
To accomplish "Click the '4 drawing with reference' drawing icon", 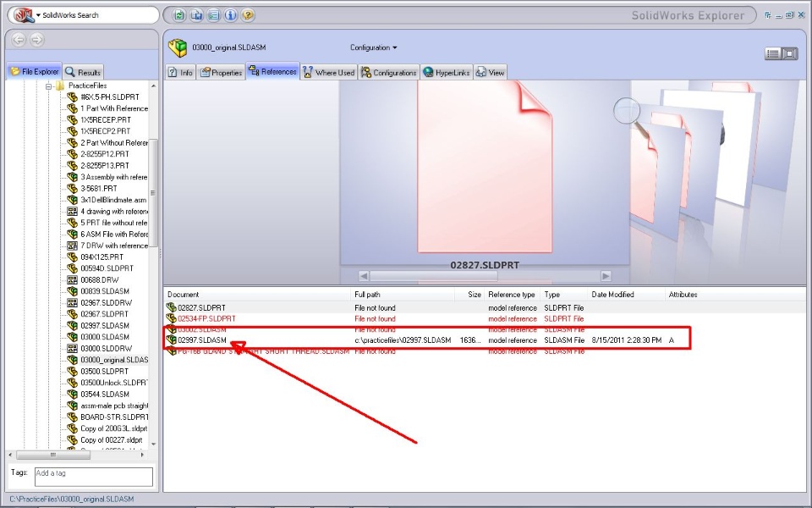I will coord(72,211).
